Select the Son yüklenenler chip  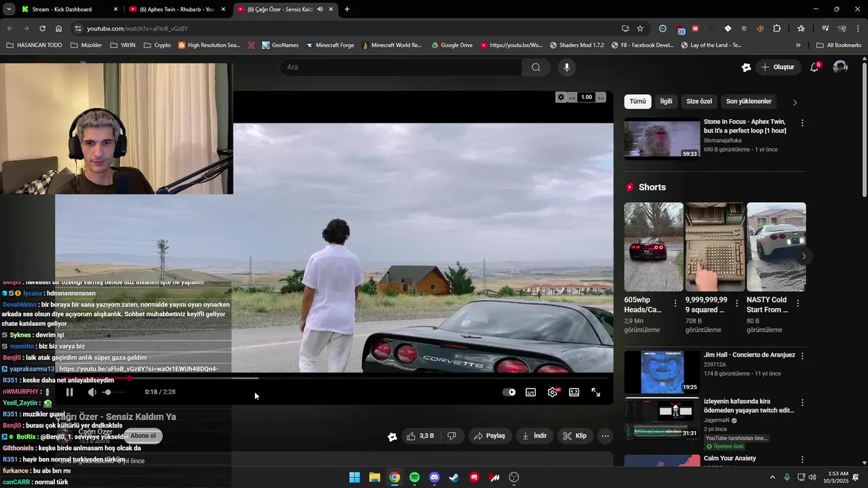tap(749, 102)
